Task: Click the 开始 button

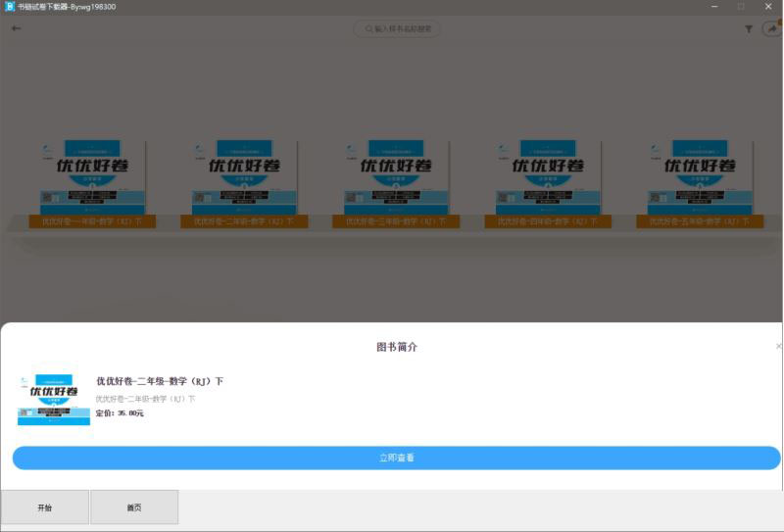Action: click(44, 508)
